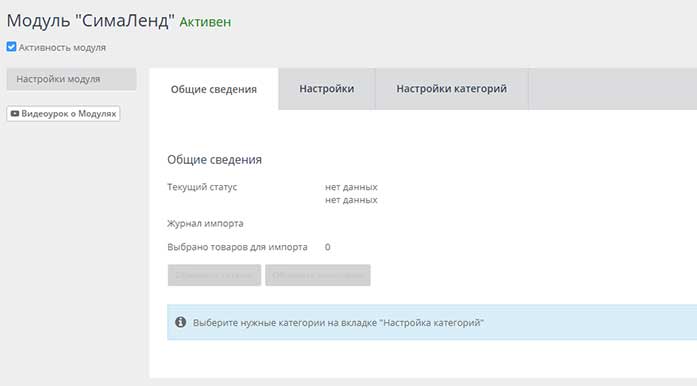Viewport: 697px width, 386px height.
Task: Click the left greyed-out button under import count
Action: point(214,275)
